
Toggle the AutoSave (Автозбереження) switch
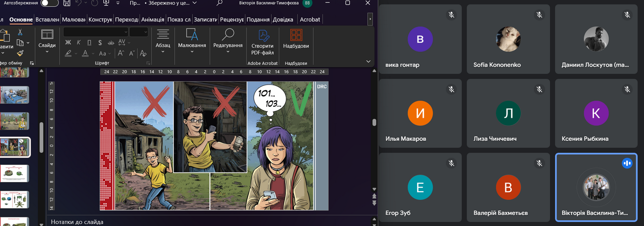49,3
